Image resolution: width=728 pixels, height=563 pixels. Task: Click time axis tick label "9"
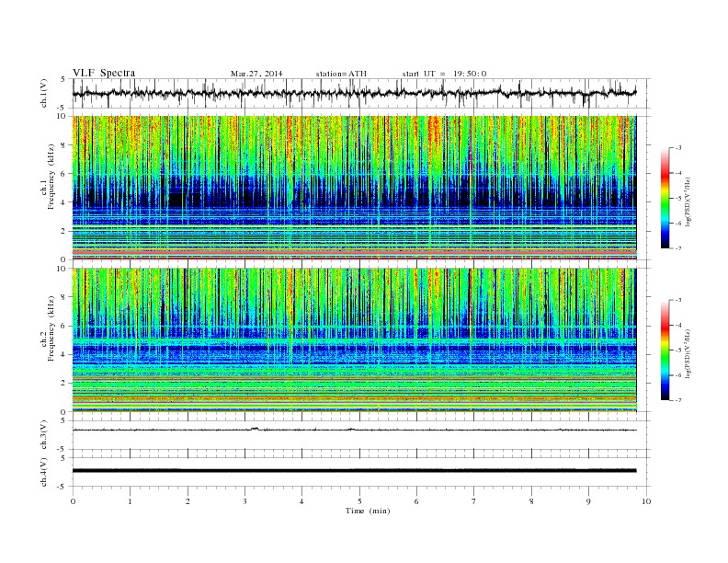coord(588,501)
